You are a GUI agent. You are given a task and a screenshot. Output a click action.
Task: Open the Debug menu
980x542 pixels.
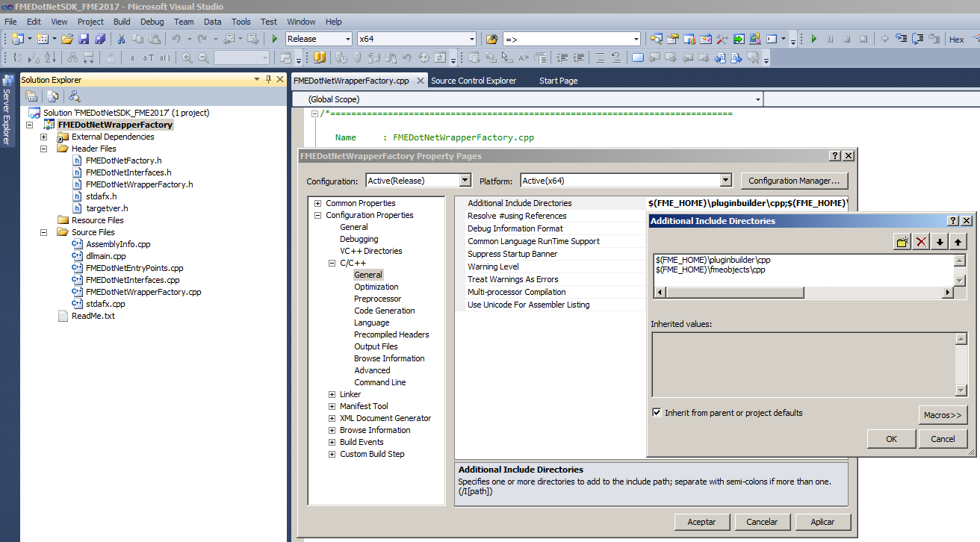coord(152,22)
